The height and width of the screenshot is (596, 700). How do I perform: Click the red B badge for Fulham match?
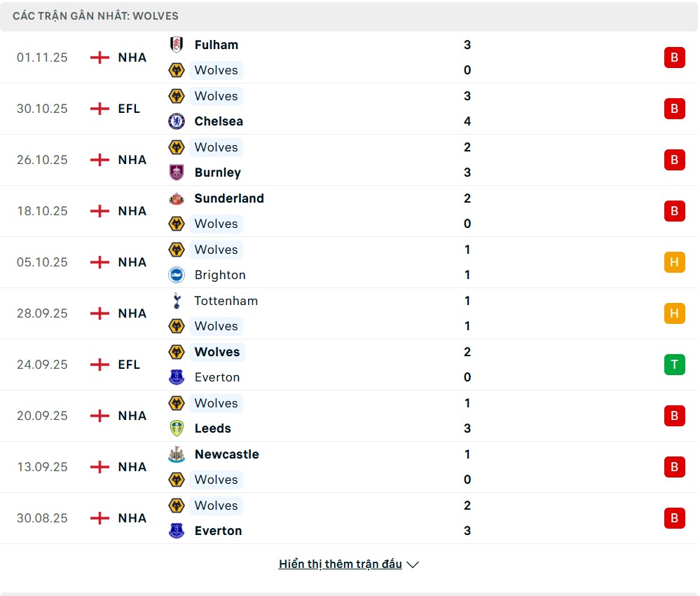click(674, 57)
